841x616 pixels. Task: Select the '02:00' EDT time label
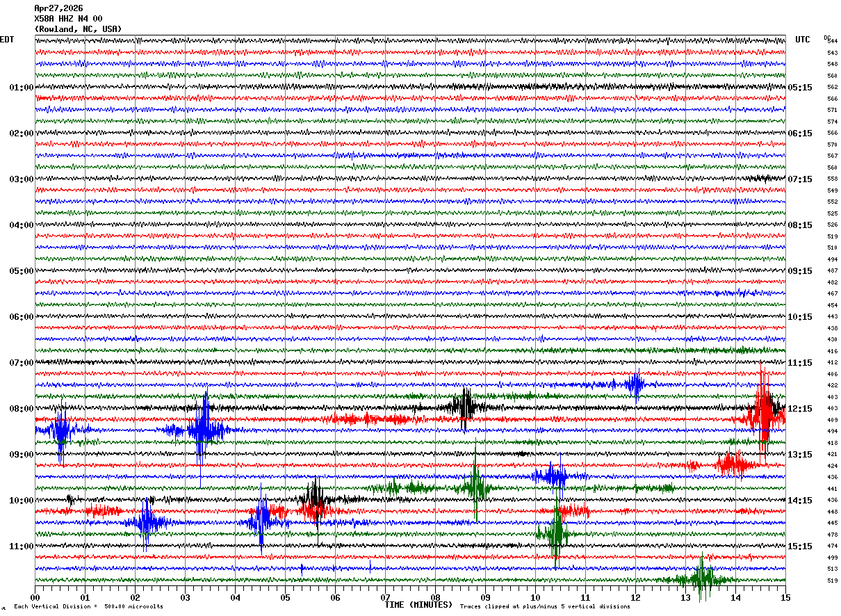(x=22, y=133)
